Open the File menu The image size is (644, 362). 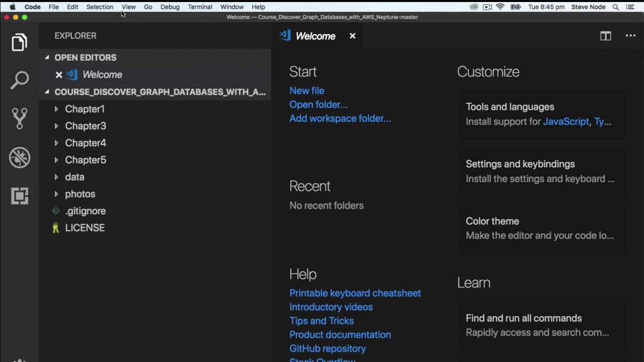pyautogui.click(x=53, y=7)
